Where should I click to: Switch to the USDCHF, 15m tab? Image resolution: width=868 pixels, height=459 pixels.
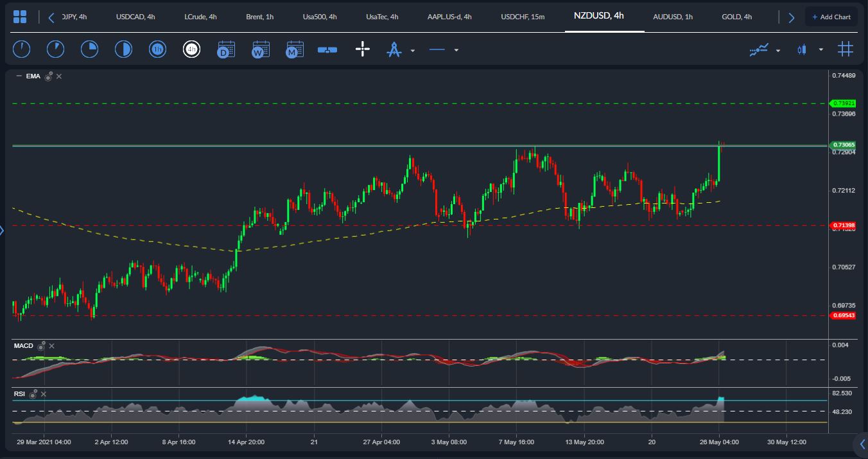click(x=523, y=17)
